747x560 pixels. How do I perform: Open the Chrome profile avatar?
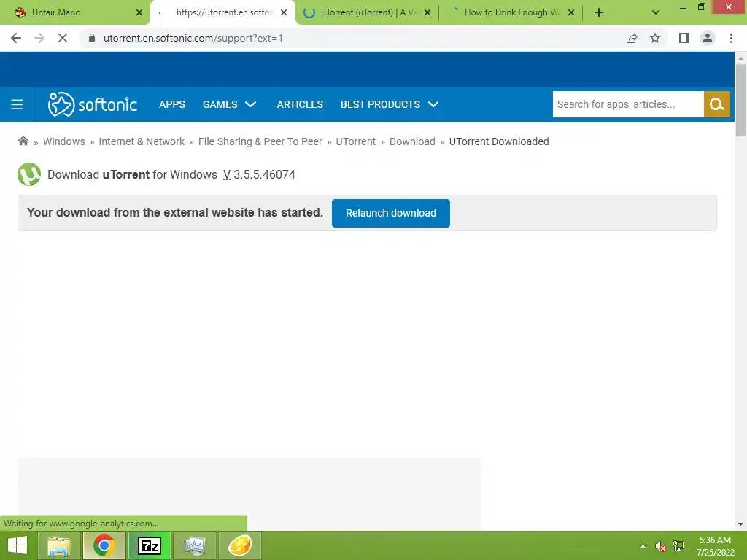(x=708, y=38)
